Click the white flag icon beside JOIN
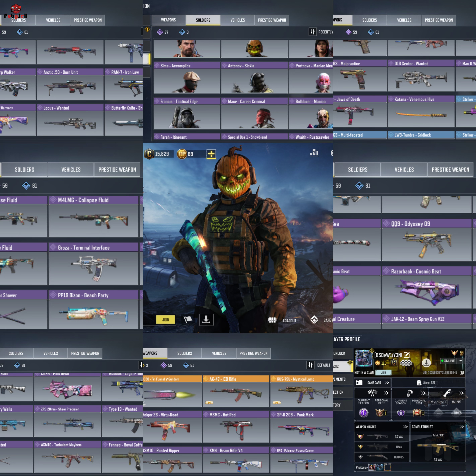The width and height of the screenshot is (476, 476). (188, 320)
